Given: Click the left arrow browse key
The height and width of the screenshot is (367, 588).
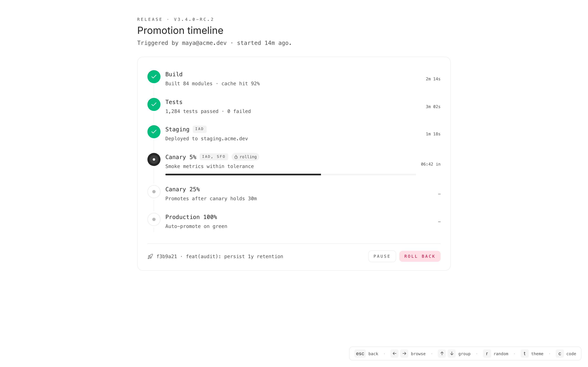Looking at the screenshot, I should coord(394,354).
